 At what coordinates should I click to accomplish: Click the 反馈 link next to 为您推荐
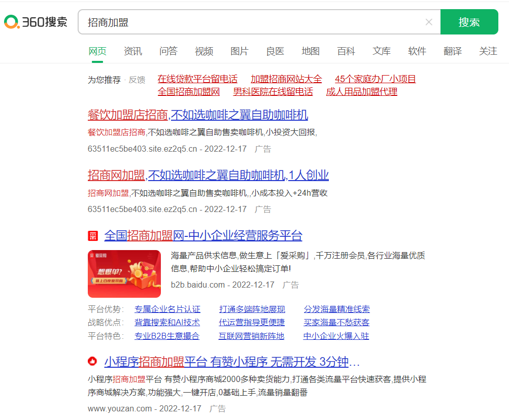tap(136, 79)
